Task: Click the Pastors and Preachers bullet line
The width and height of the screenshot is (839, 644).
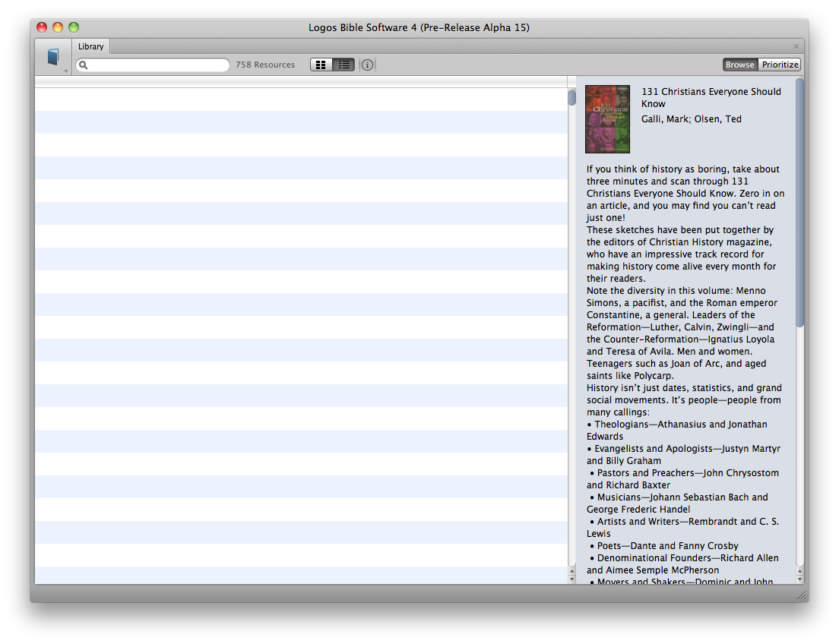Action: click(682, 479)
